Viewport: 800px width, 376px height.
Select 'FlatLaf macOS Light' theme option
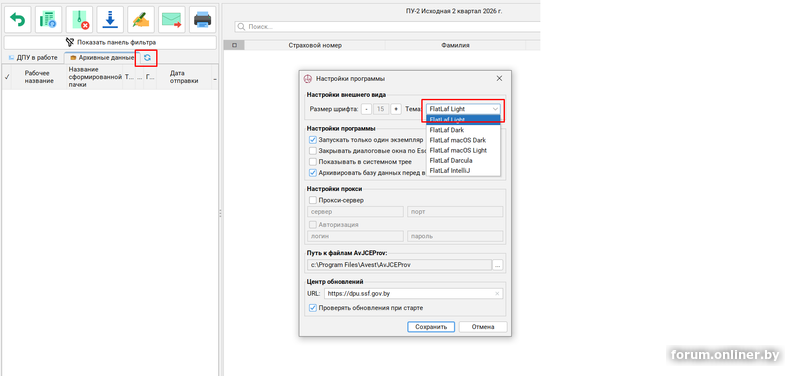click(463, 150)
